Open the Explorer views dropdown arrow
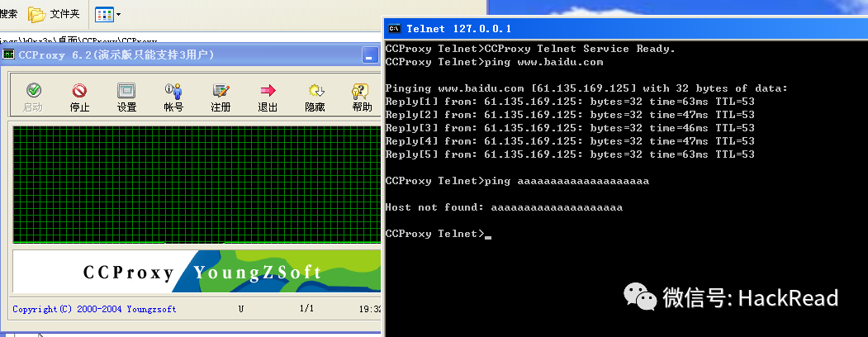This screenshot has height=337, width=868. point(118,15)
